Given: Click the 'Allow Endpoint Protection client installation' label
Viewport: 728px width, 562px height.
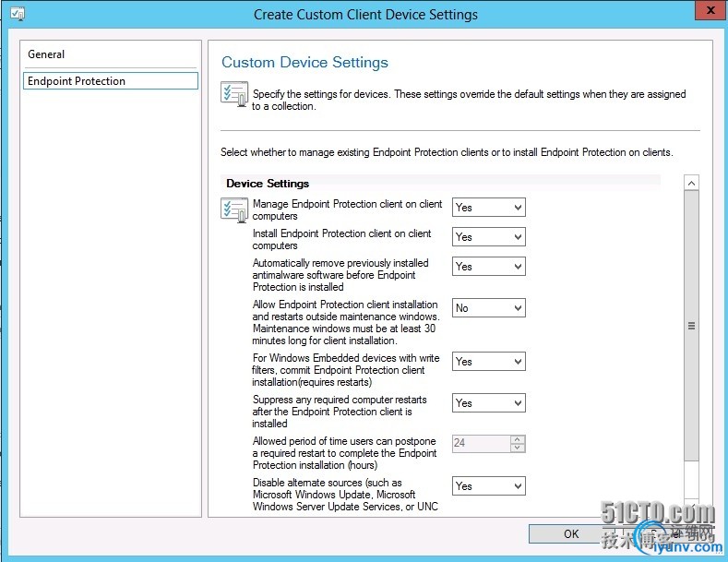Looking at the screenshot, I should pyautogui.click(x=346, y=322).
